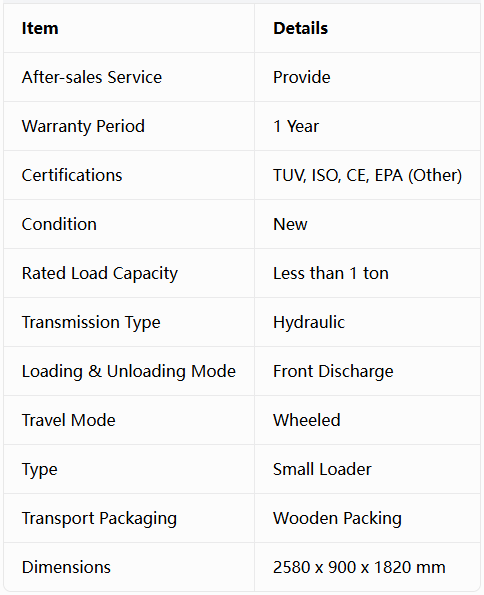
Task: Select the Warranty Period row label
Action: tap(83, 126)
